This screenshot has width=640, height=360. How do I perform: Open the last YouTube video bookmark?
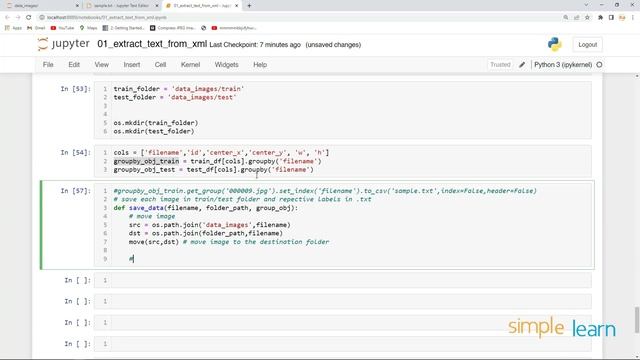(234, 28)
